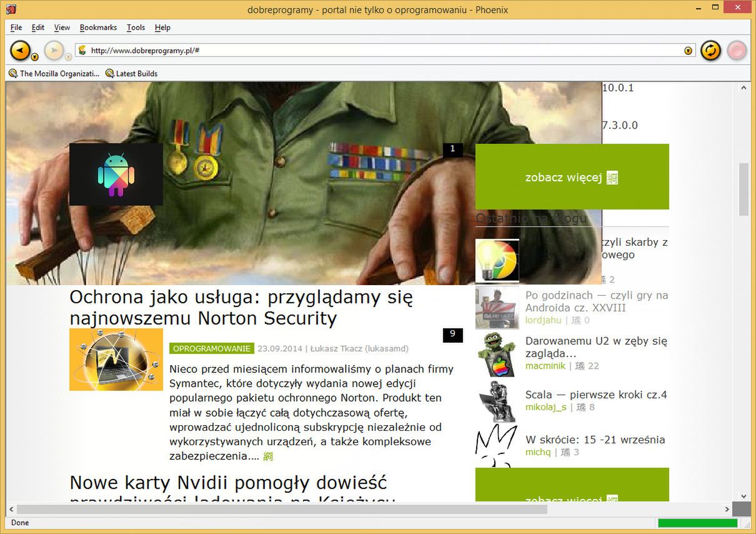Image resolution: width=756 pixels, height=534 pixels.
Task: Click the vertical scrollbar up arrow
Action: [x=744, y=88]
